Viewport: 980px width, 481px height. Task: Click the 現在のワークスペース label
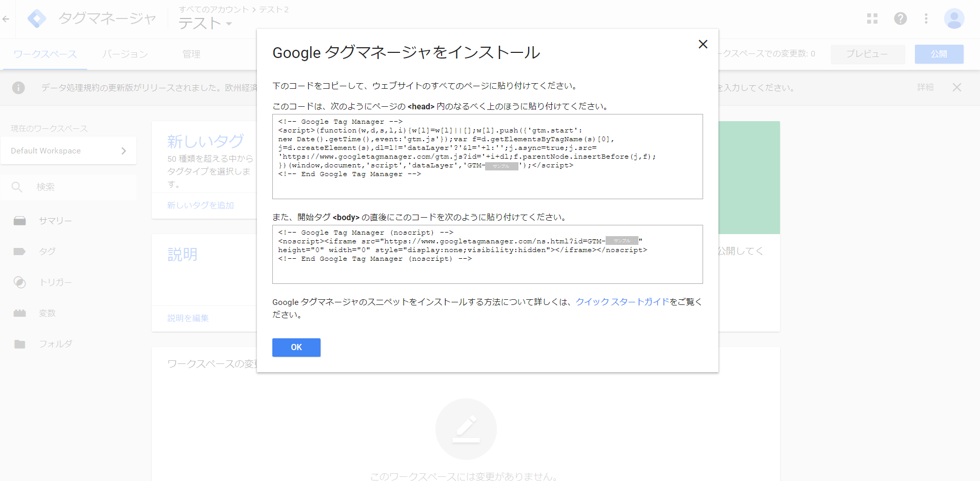[x=49, y=128]
